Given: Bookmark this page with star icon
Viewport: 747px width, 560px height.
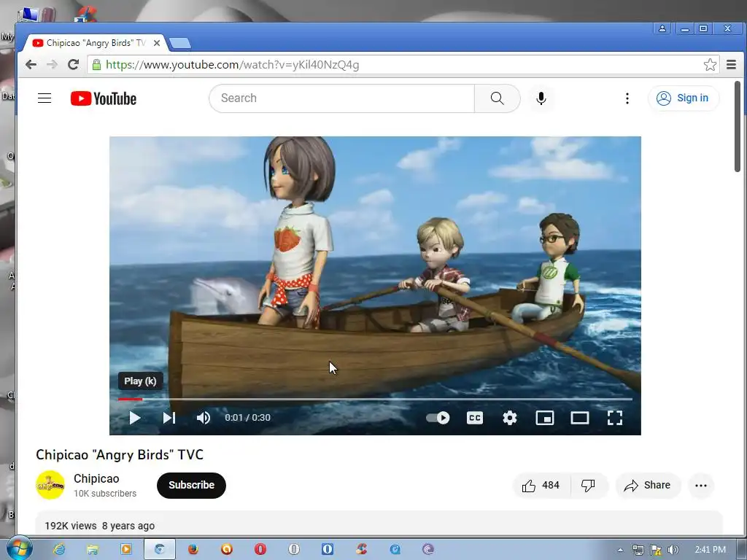Looking at the screenshot, I should click(710, 64).
